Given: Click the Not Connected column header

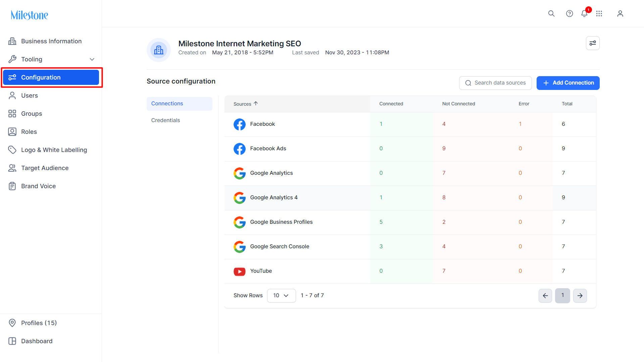Looking at the screenshot, I should click(458, 104).
